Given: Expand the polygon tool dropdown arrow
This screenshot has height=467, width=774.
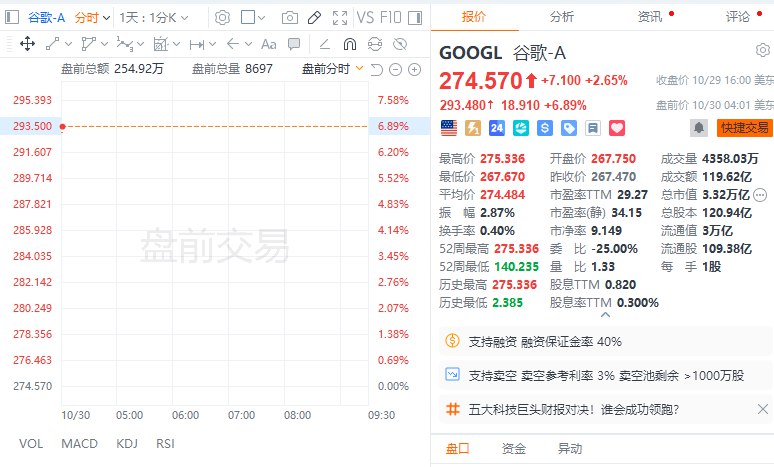Looking at the screenshot, I should pyautogui.click(x=104, y=44).
